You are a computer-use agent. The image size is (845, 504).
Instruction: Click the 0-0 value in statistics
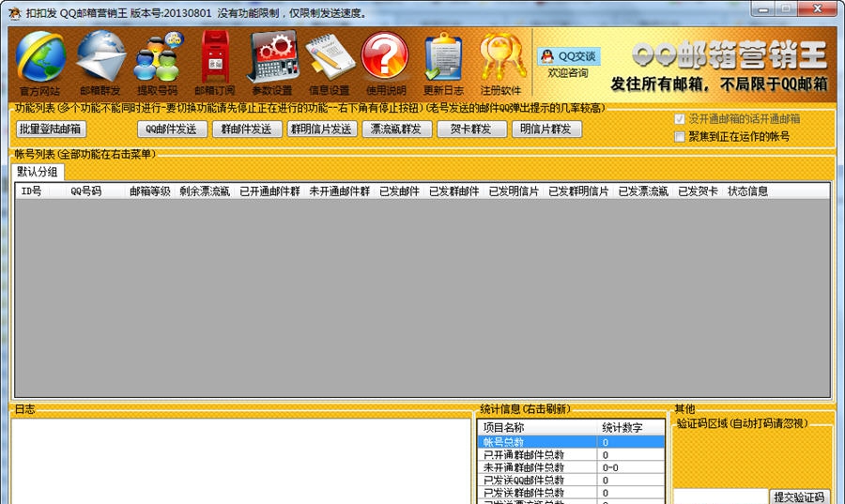(x=610, y=468)
